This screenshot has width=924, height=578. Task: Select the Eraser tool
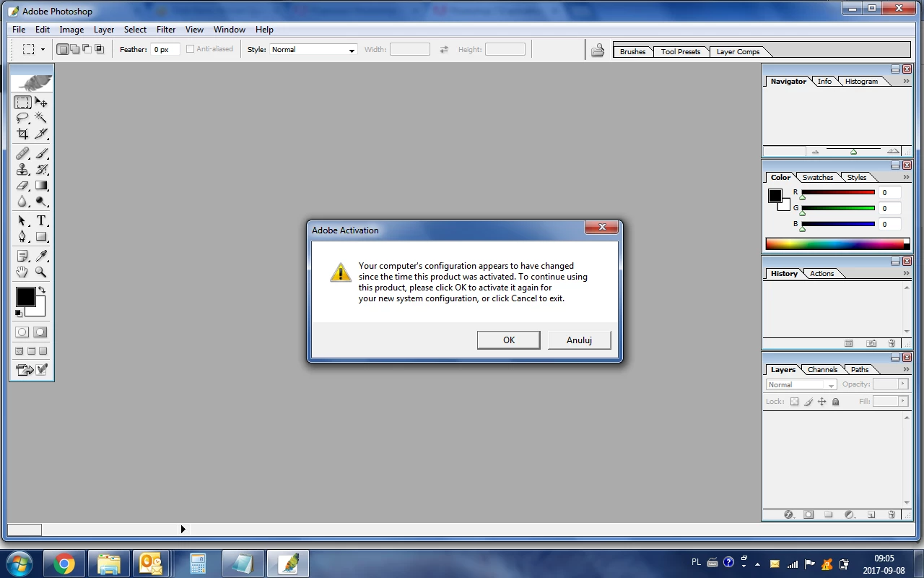tap(23, 186)
